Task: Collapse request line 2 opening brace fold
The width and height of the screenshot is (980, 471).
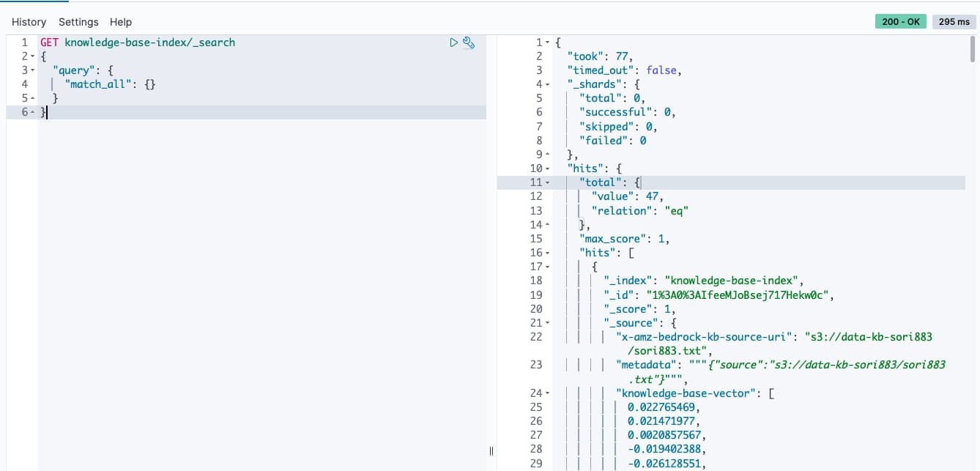Action: pos(33,56)
